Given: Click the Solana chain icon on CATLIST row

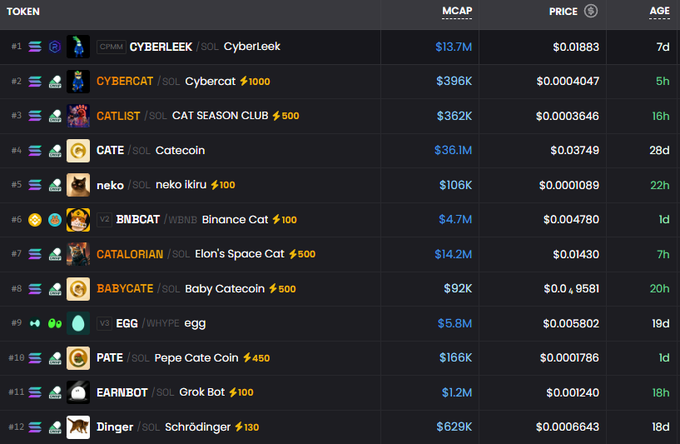Looking at the screenshot, I should click(x=35, y=116).
